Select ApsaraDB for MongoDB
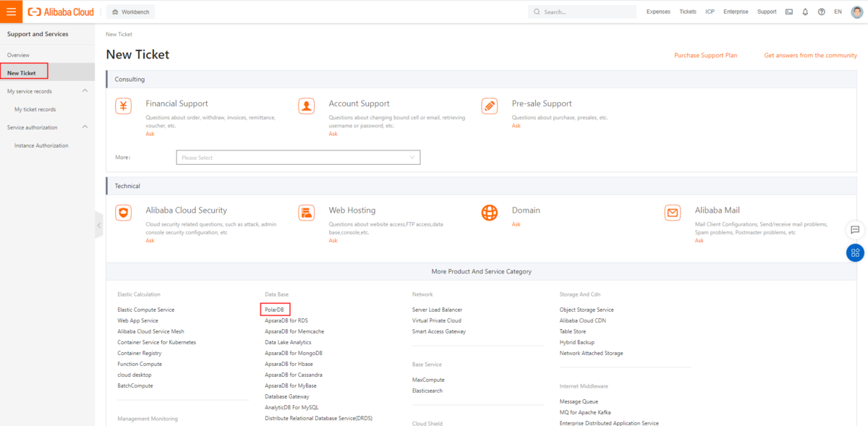Screen dimensions: 868x426 [294, 353]
